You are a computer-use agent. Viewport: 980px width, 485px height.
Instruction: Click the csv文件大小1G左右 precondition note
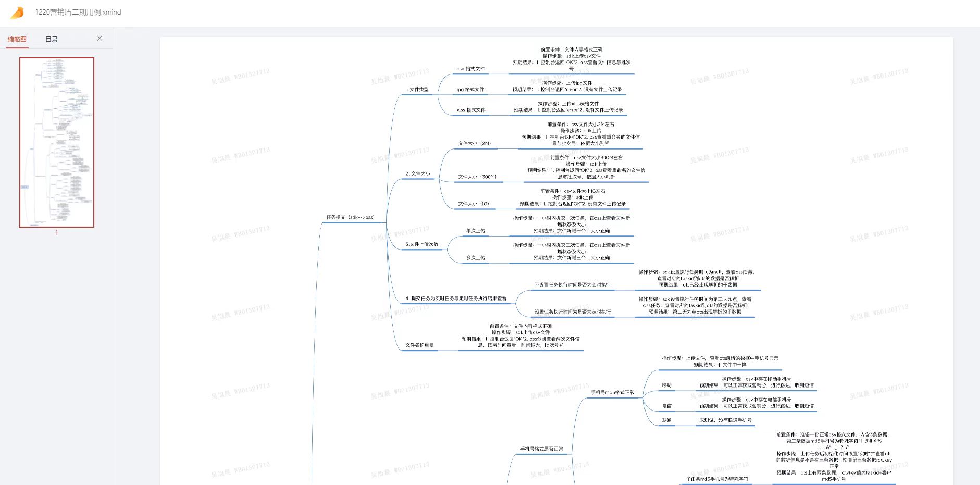coord(573,191)
